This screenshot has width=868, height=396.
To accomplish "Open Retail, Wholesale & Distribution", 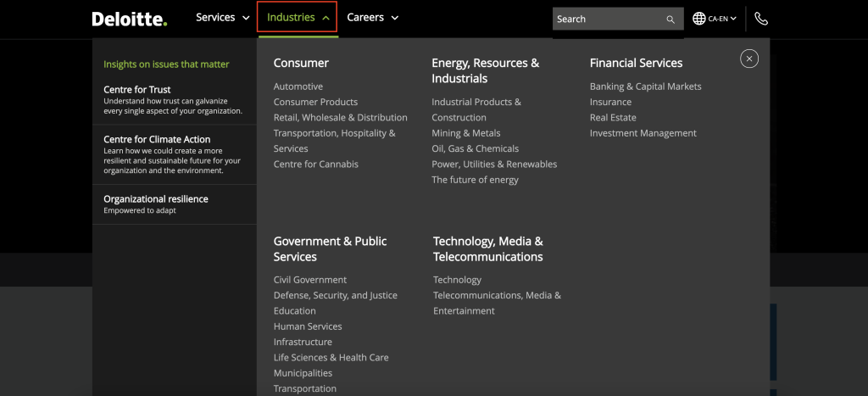I will (x=341, y=117).
